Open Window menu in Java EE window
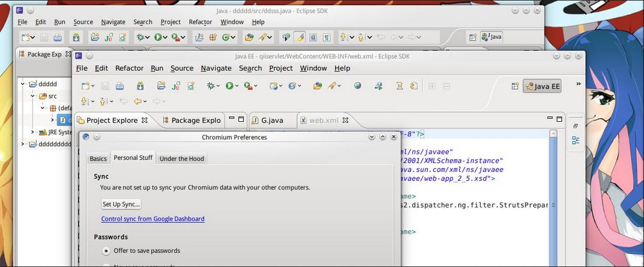 click(x=314, y=68)
